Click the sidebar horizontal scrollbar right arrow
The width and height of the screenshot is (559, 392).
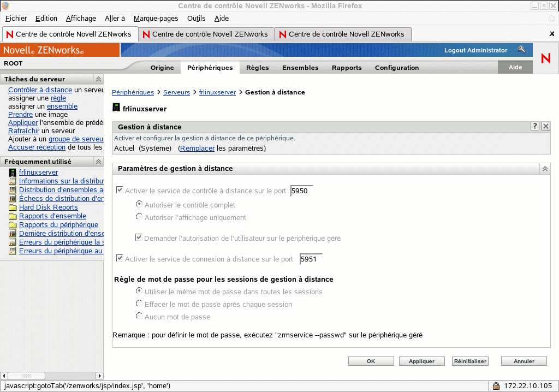100,376
